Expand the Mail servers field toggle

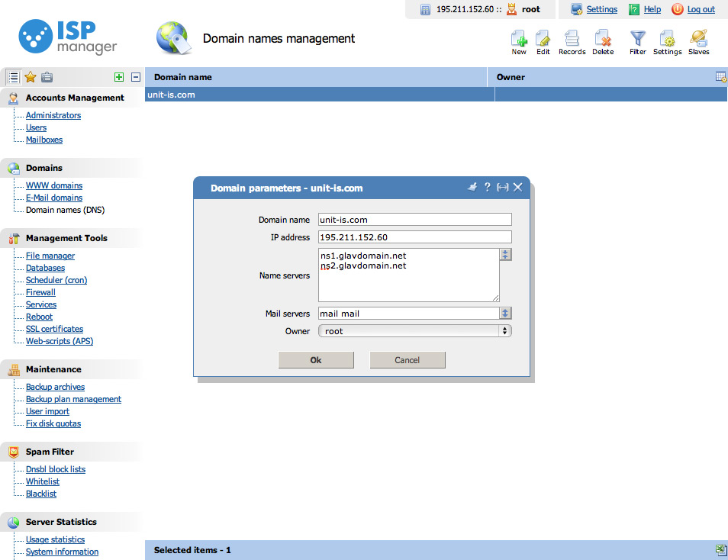[x=505, y=314]
